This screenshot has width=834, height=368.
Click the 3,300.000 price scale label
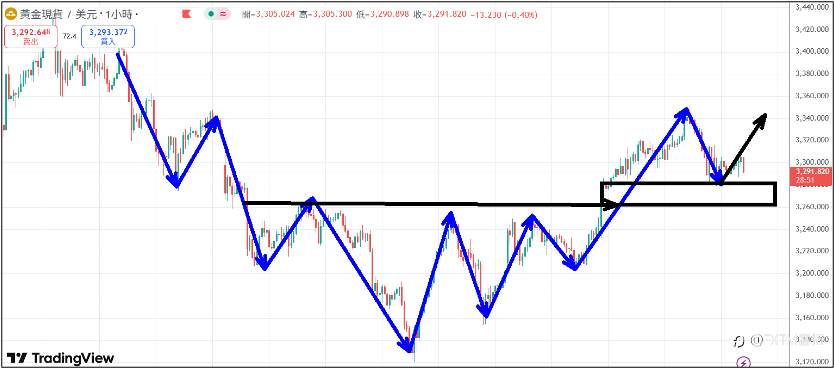[x=812, y=162]
